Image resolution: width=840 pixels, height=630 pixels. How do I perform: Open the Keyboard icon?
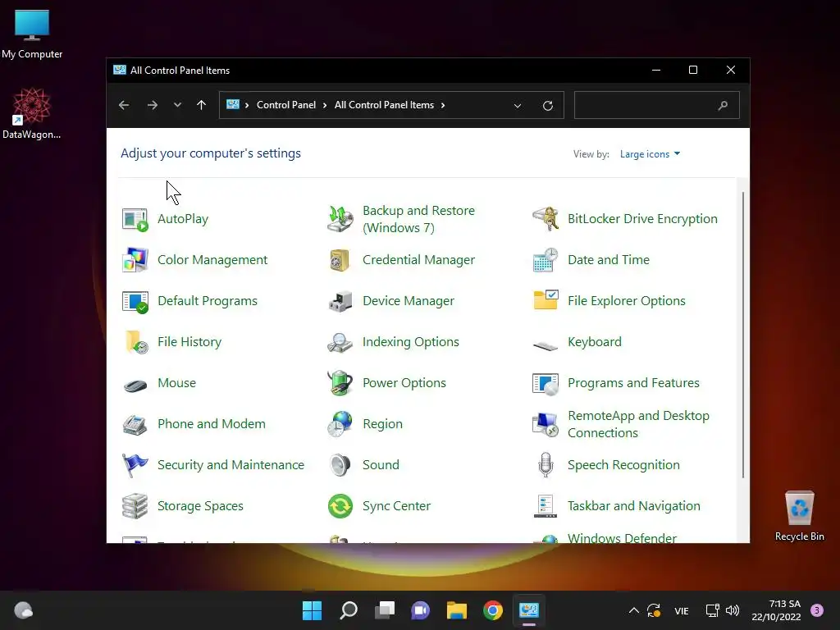(546, 345)
